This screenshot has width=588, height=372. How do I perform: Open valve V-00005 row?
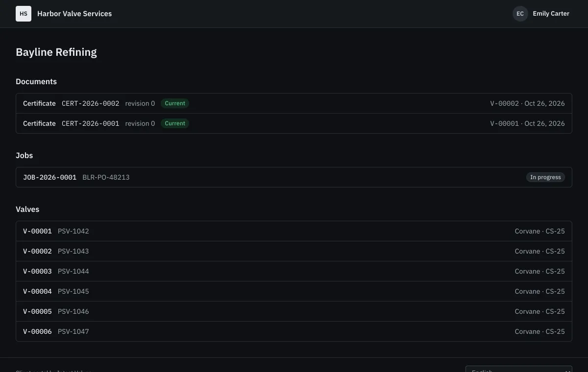(x=294, y=311)
